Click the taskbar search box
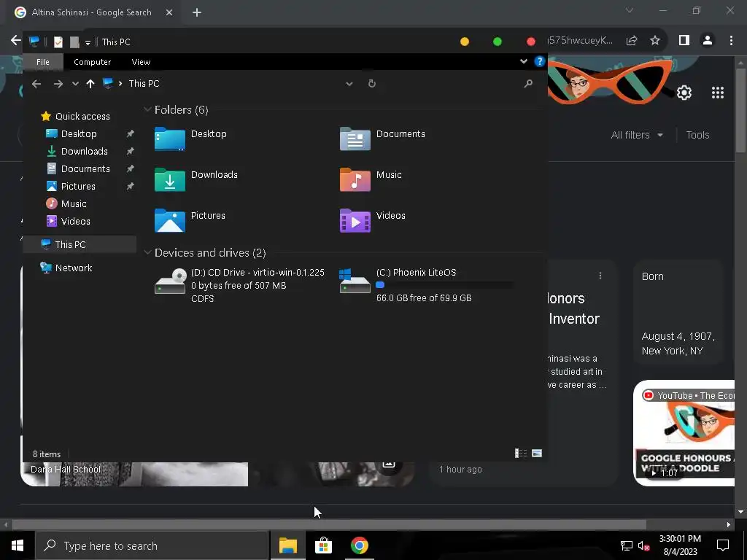 point(152,545)
